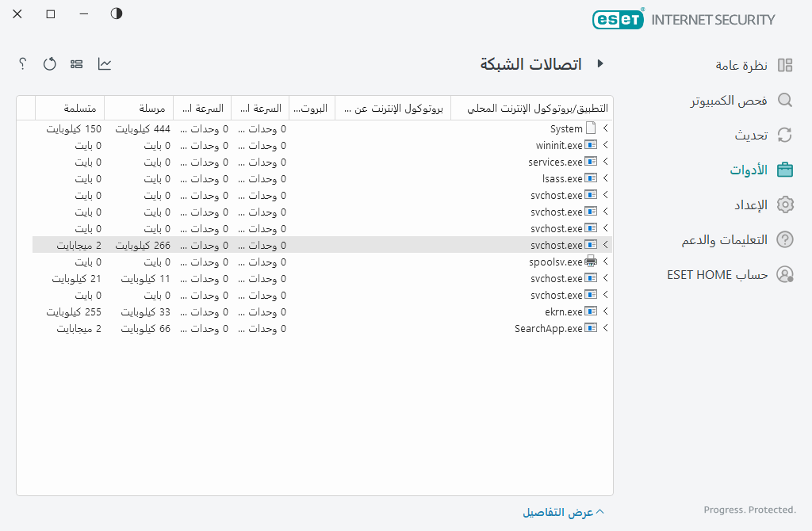Select the highlighted svchost.exe row
Screen dimensions: 812x531
click(x=317, y=245)
